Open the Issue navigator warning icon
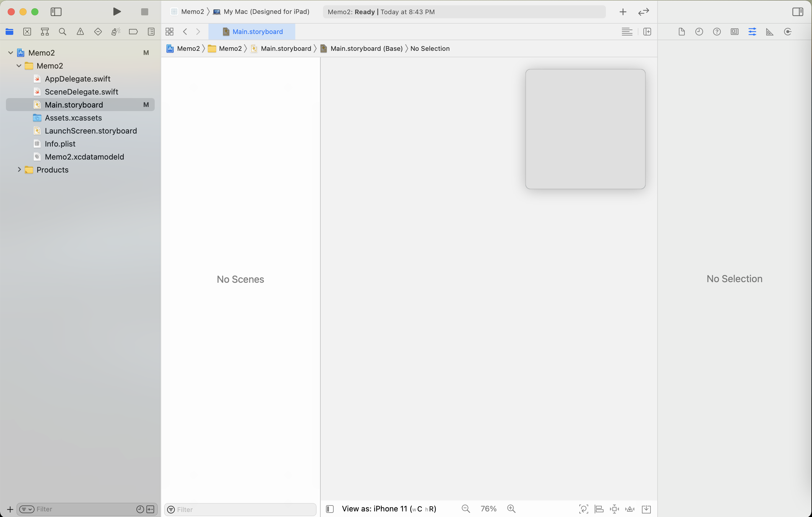Viewport: 812px width, 517px height. click(x=80, y=32)
